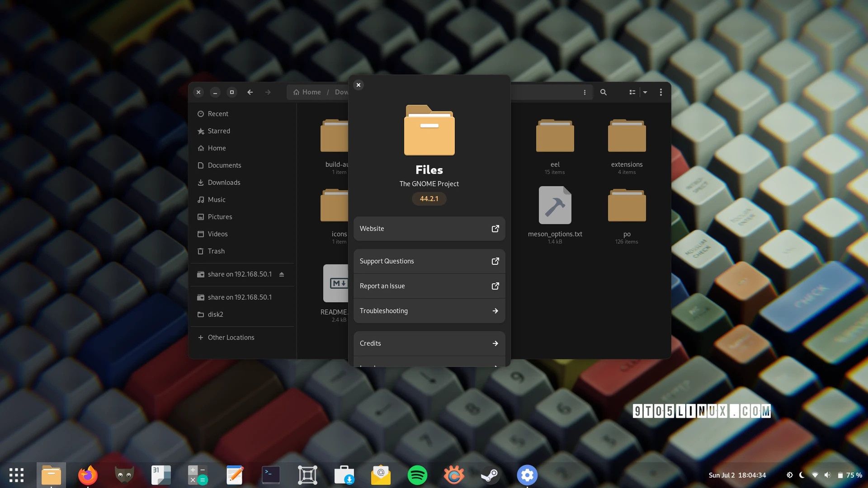
Task: Open the meson_options.txt file
Action: coord(555,206)
